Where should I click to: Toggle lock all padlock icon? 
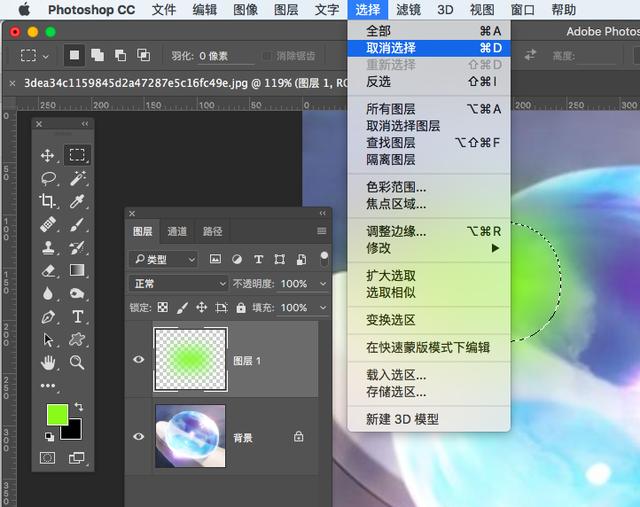click(241, 307)
